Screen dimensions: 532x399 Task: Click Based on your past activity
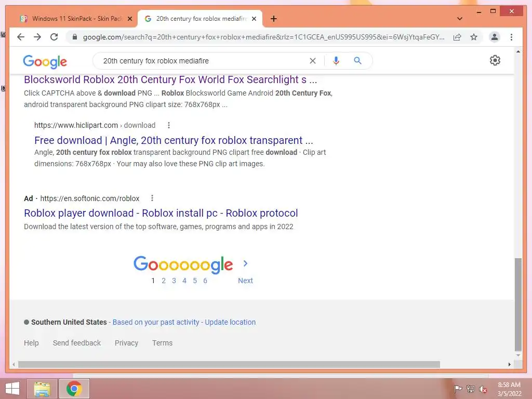156,322
